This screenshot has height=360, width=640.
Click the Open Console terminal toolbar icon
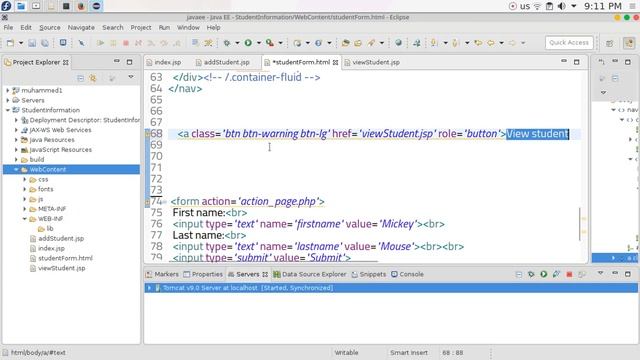63,42
